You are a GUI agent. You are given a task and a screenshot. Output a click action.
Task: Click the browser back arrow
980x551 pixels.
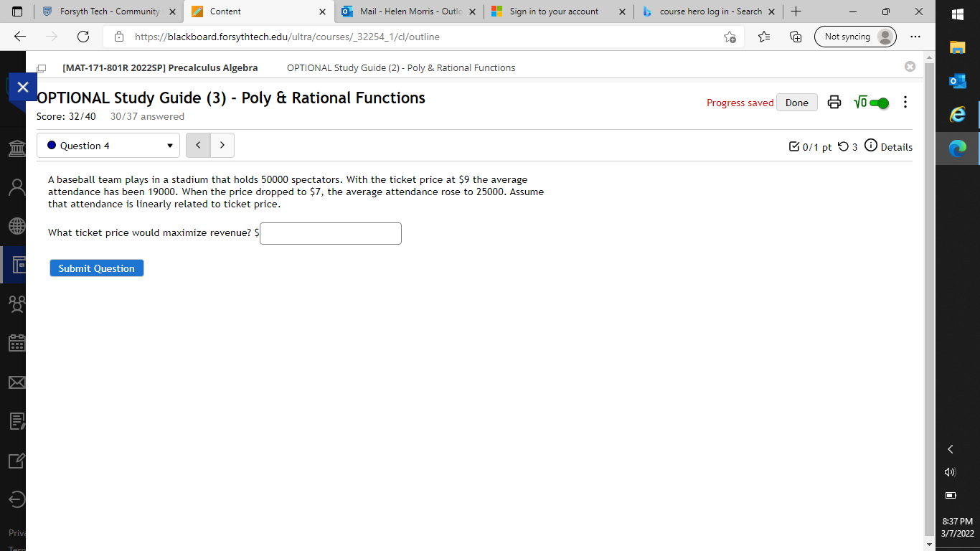[20, 37]
